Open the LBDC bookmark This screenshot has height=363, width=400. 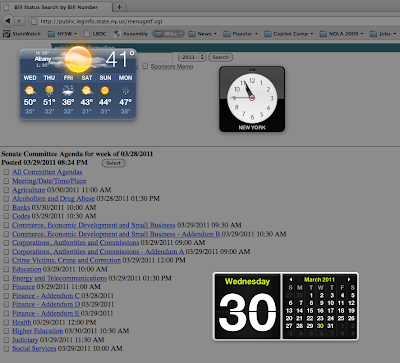pos(95,34)
